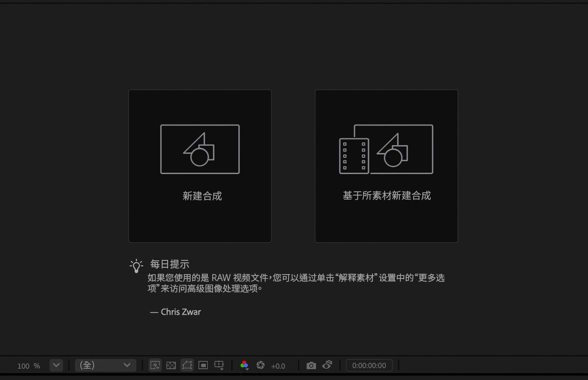Expand the Show Channel dropdown arrow
Image resolution: width=588 pixels, height=380 pixels.
click(x=247, y=370)
